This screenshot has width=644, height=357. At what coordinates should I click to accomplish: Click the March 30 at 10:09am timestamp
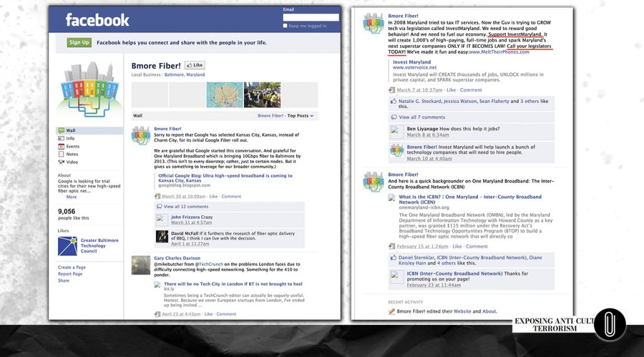pos(184,197)
